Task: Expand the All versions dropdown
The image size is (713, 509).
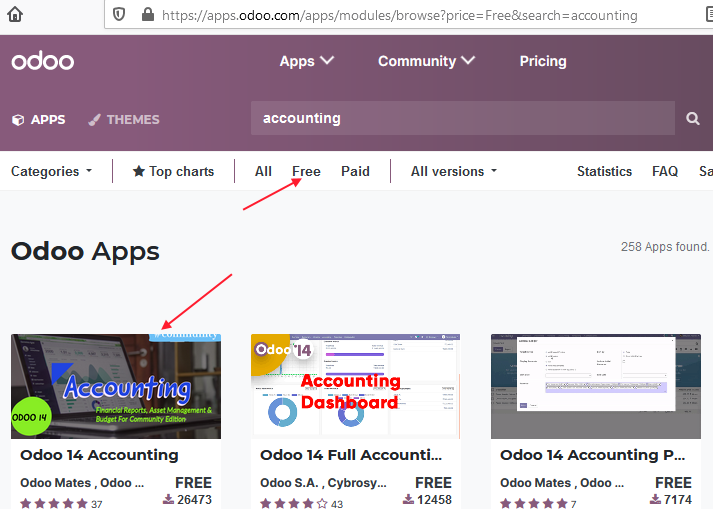Action: pyautogui.click(x=454, y=171)
